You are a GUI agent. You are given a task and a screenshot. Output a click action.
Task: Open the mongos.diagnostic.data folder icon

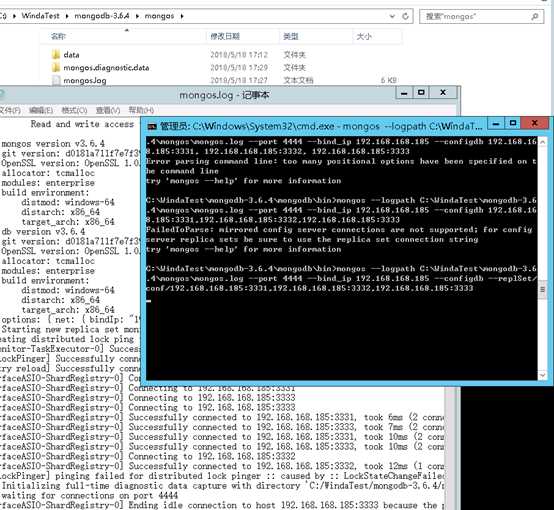[55, 68]
